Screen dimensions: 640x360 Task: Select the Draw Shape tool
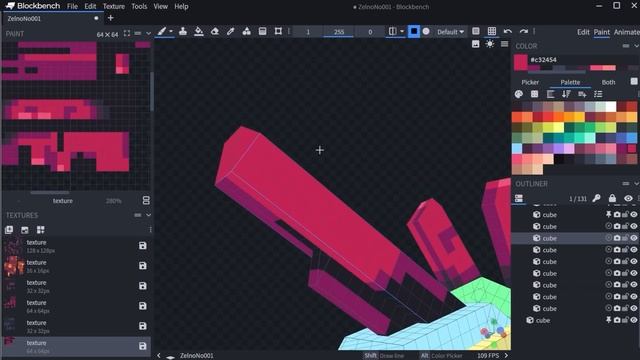coord(247,31)
